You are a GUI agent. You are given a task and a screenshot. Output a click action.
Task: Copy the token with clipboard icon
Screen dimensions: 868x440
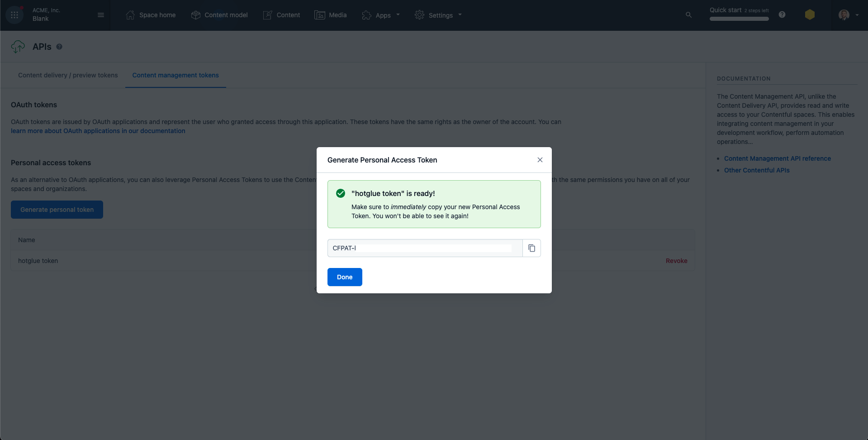pyautogui.click(x=532, y=248)
